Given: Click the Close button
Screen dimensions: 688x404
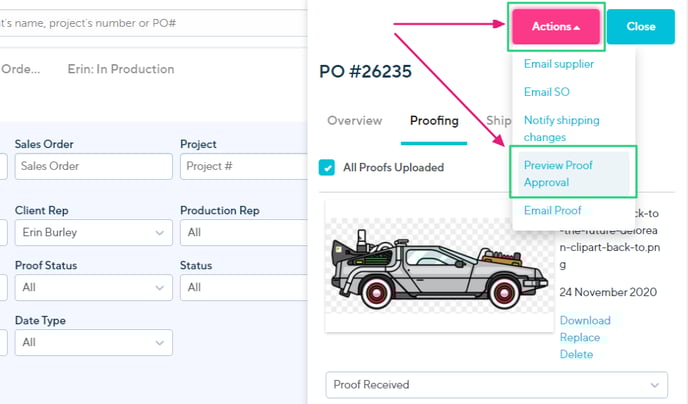Looking at the screenshot, I should 640,27.
